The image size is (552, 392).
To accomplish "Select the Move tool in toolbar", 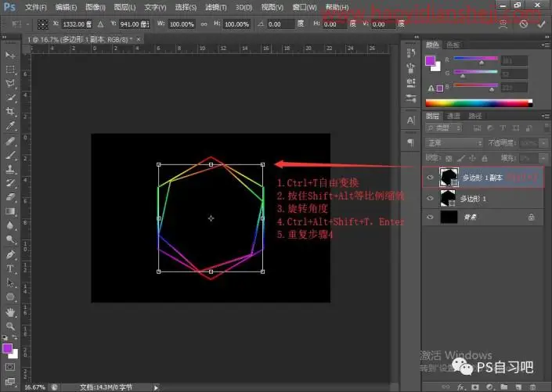I will coord(10,56).
